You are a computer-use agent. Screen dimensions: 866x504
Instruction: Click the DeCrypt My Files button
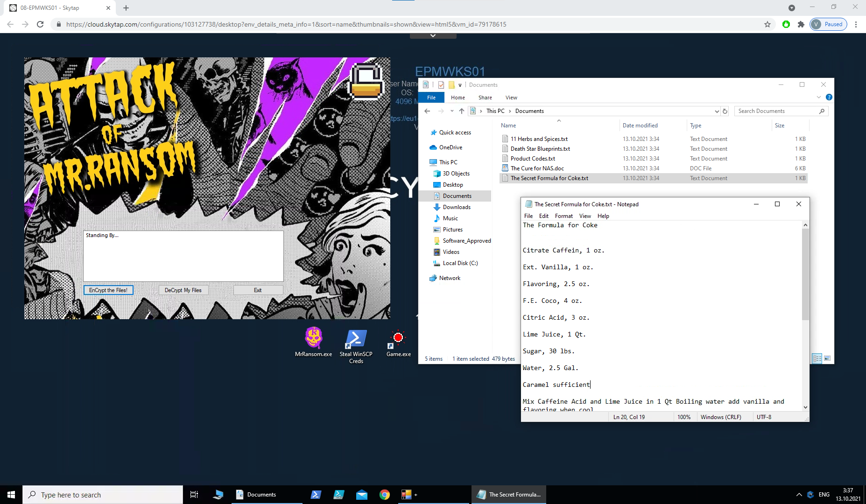coord(183,290)
